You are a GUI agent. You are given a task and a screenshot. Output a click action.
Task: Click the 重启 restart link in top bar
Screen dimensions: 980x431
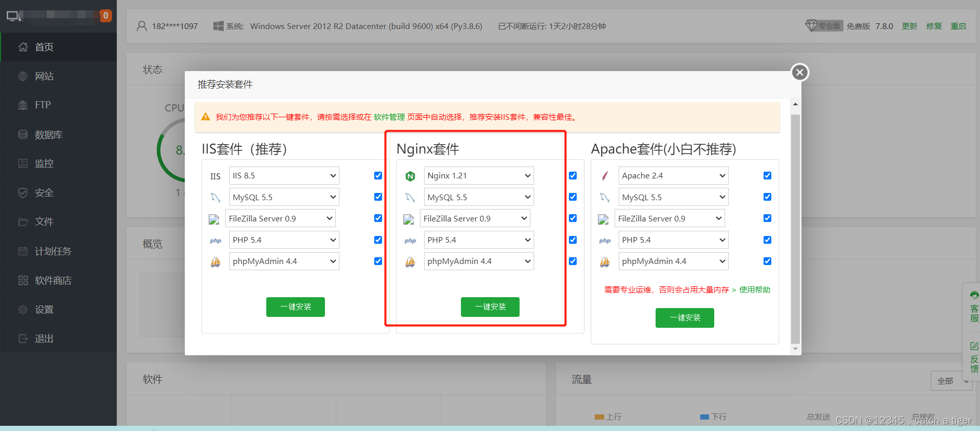click(x=958, y=26)
